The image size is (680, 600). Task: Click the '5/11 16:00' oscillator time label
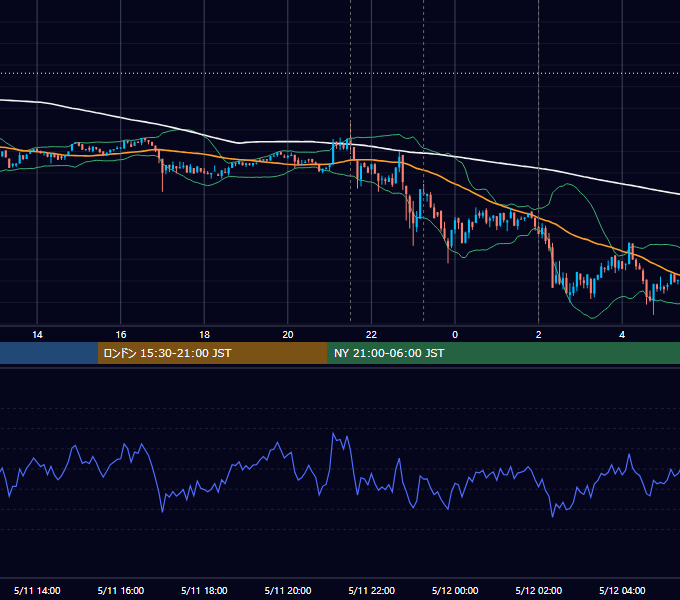(121, 590)
